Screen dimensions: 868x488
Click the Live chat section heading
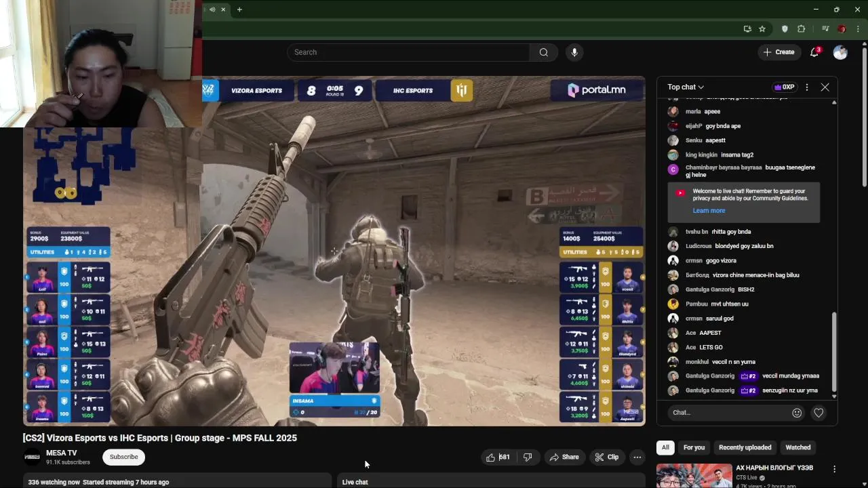click(x=355, y=482)
